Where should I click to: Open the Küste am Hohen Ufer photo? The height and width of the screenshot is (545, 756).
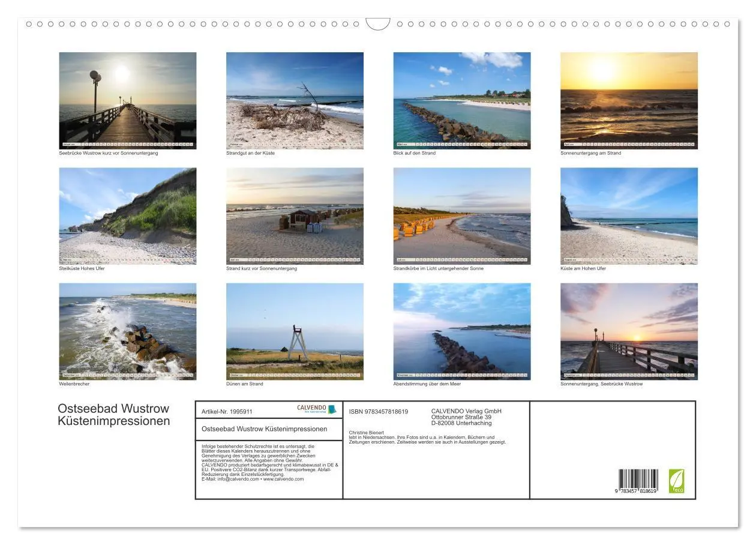(629, 216)
